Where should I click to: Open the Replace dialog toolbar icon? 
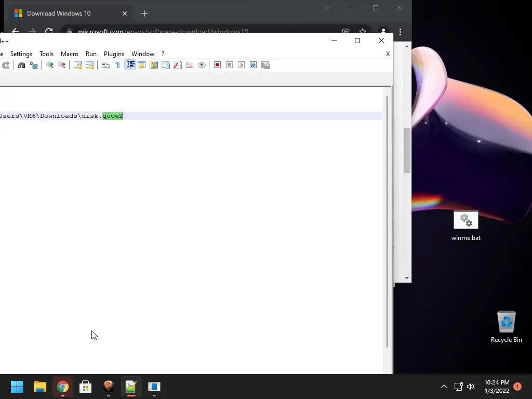[x=34, y=65]
